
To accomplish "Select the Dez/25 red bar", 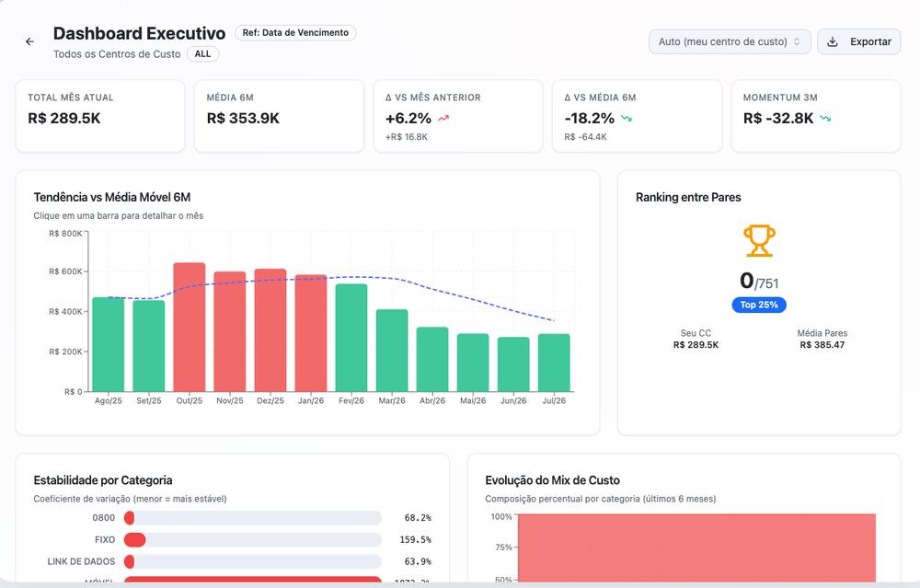I will click(x=270, y=330).
